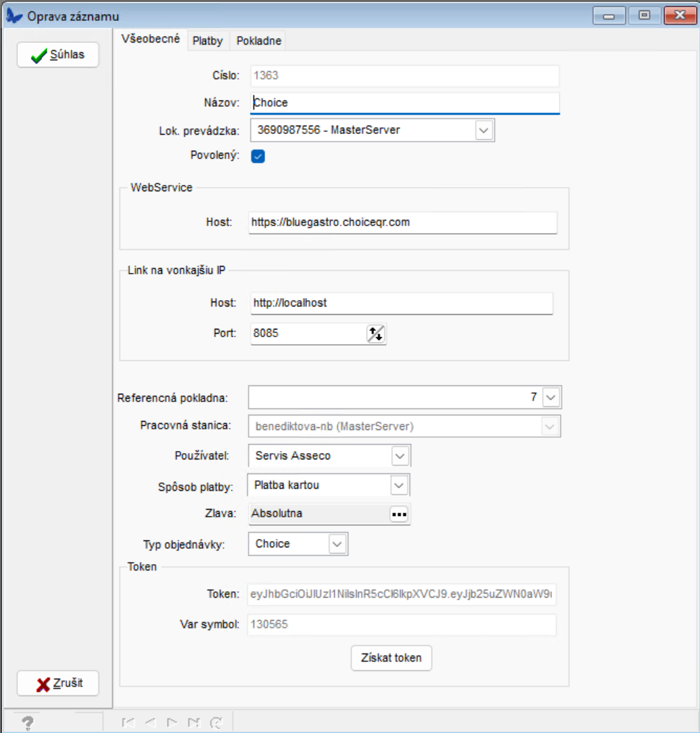Click the Súhlas confirm button
The image size is (700, 733).
pyautogui.click(x=58, y=54)
